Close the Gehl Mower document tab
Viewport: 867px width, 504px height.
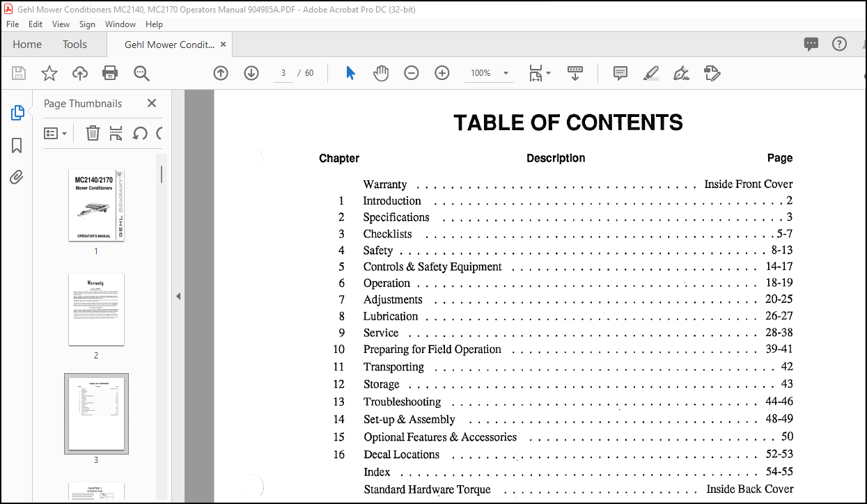point(223,44)
